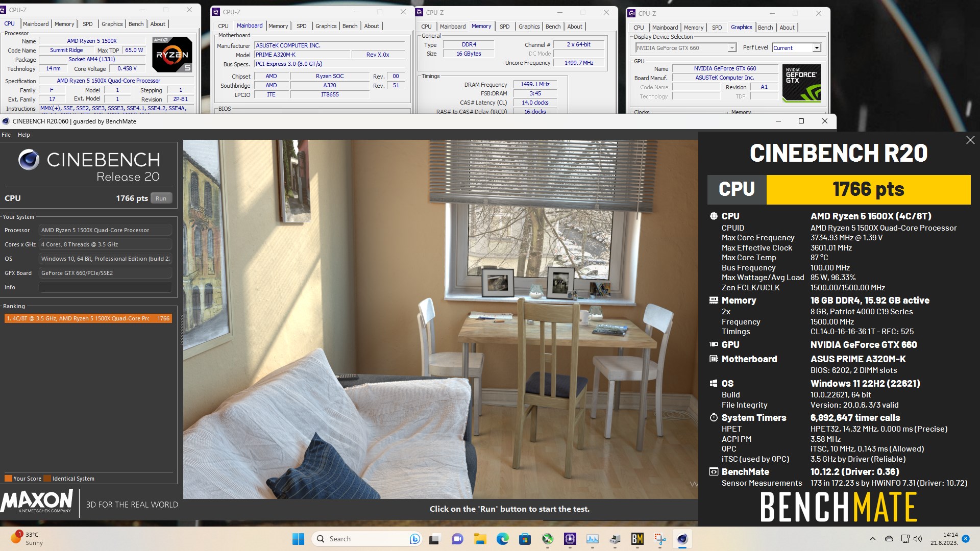Open SPD tab in third CPU-Z window
The width and height of the screenshot is (980, 551).
[x=505, y=27]
